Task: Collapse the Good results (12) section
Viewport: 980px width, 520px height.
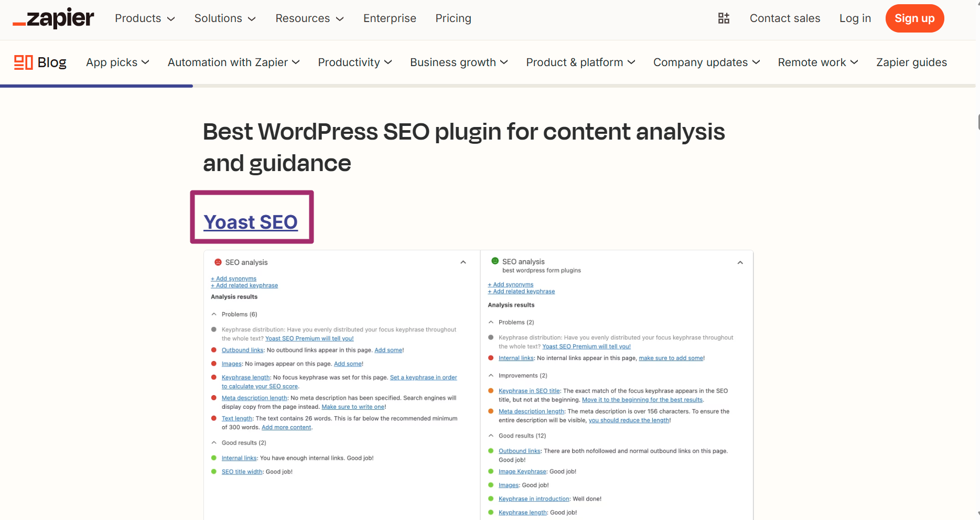Action: pos(491,436)
